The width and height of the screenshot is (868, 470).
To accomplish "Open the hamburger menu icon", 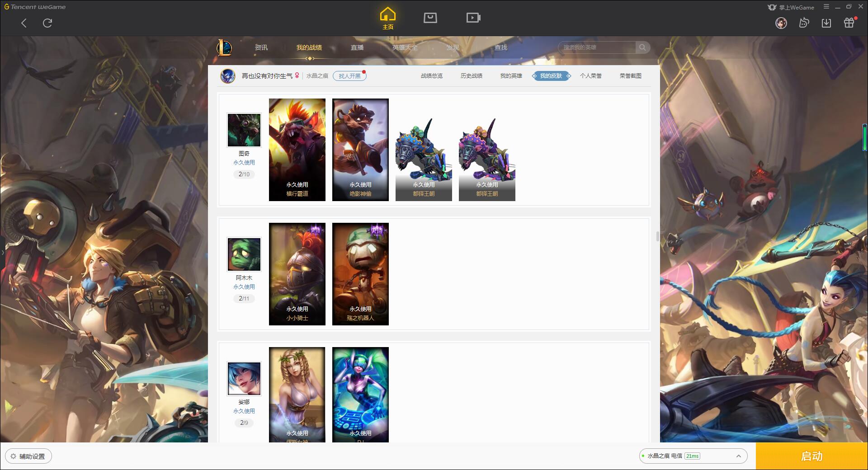I will tap(826, 7).
